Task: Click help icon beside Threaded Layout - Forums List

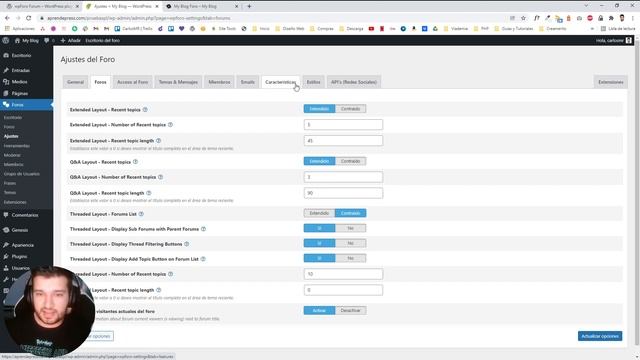Action: tap(141, 214)
